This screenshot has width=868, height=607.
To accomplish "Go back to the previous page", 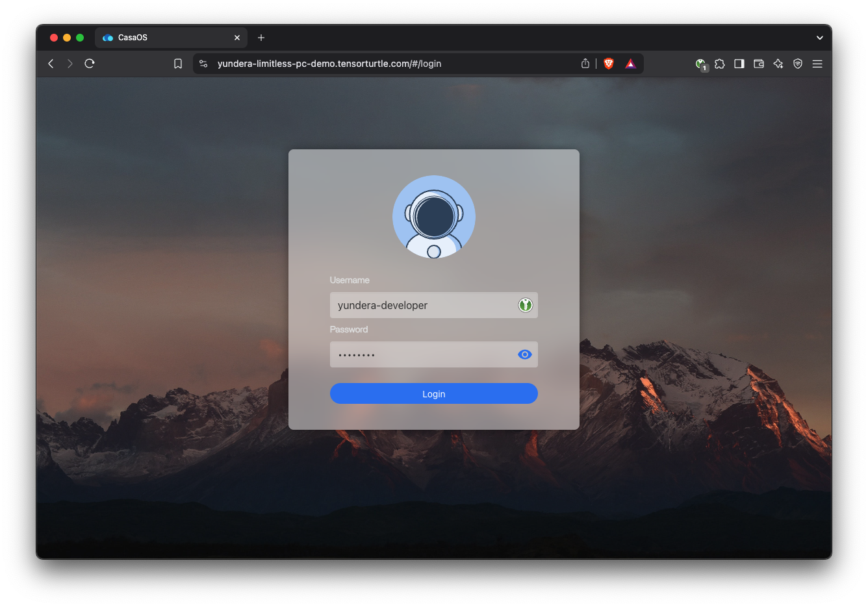I will click(51, 64).
